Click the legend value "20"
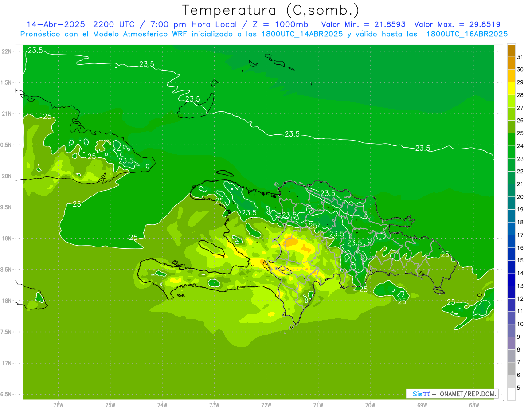Viewport: 532px width, 411px height. pyautogui.click(x=520, y=197)
